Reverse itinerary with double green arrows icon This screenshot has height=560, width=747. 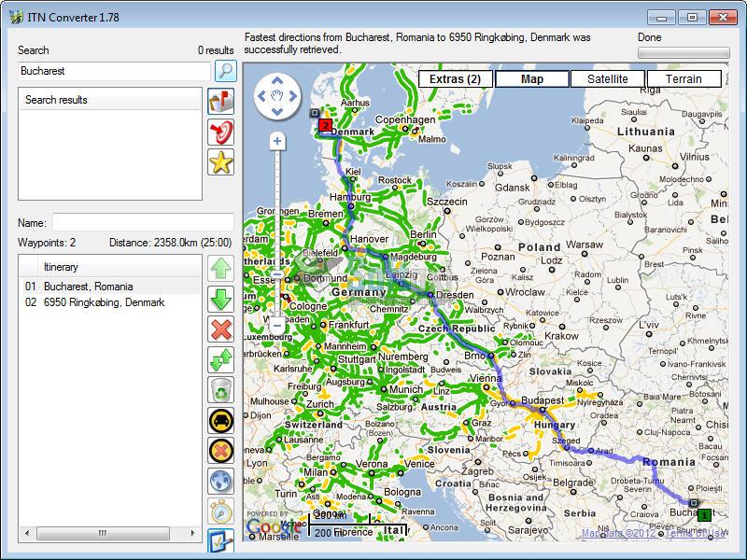point(221,359)
